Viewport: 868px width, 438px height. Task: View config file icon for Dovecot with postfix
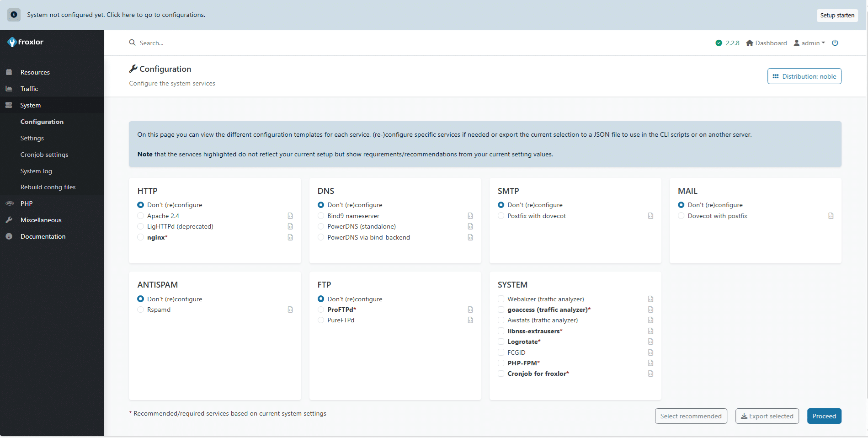[831, 216]
